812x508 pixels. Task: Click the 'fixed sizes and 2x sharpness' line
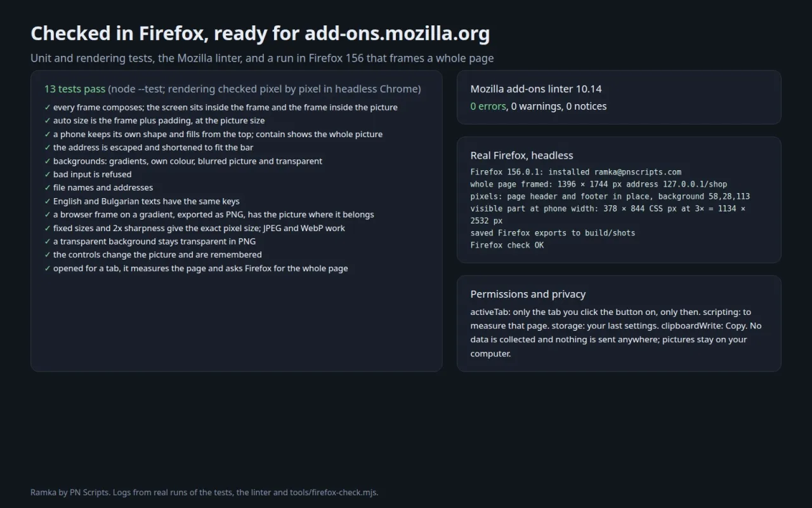pyautogui.click(x=195, y=228)
